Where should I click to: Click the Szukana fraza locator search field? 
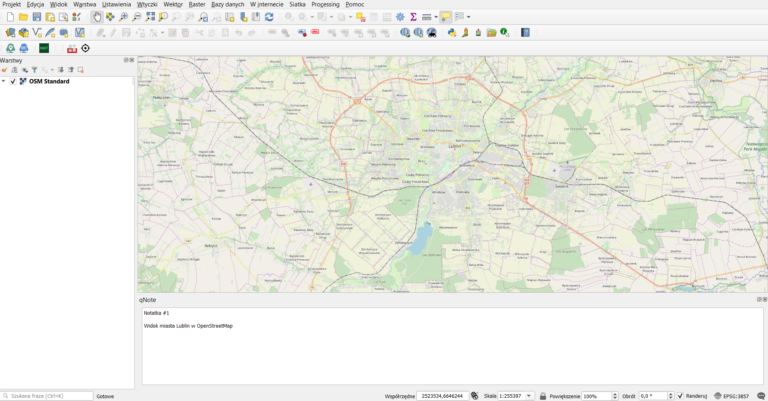click(x=47, y=396)
